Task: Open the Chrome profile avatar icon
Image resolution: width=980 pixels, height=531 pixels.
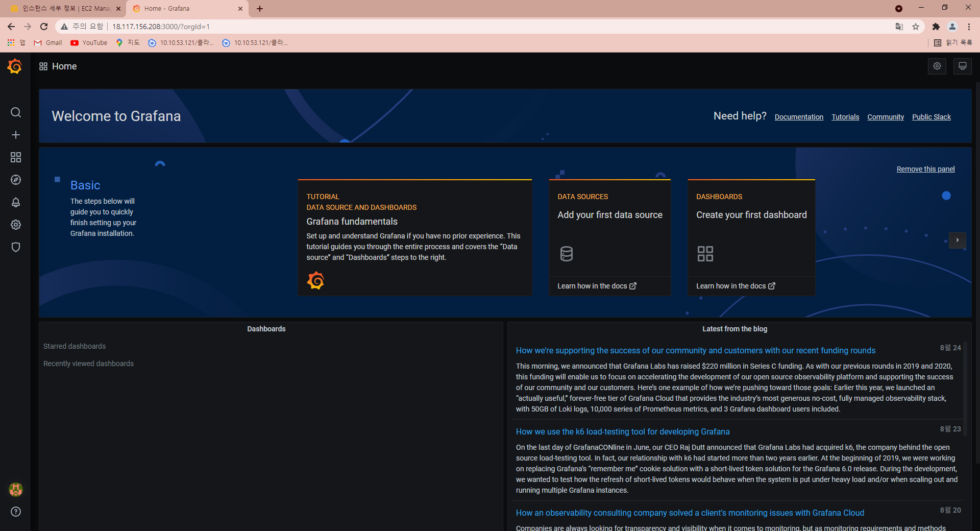Action: click(x=952, y=27)
